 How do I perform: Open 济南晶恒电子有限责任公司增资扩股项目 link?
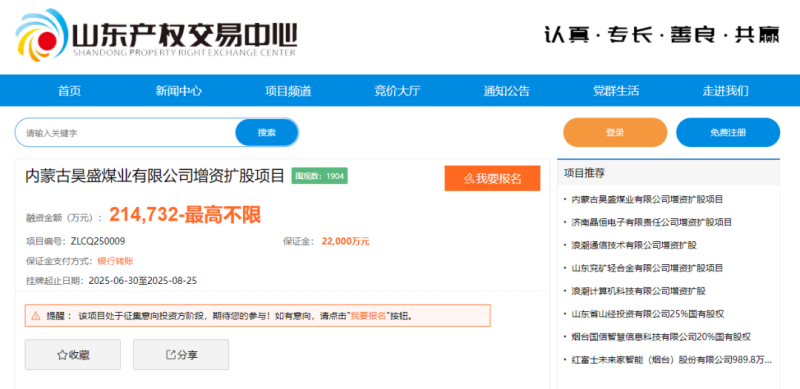[x=652, y=222]
